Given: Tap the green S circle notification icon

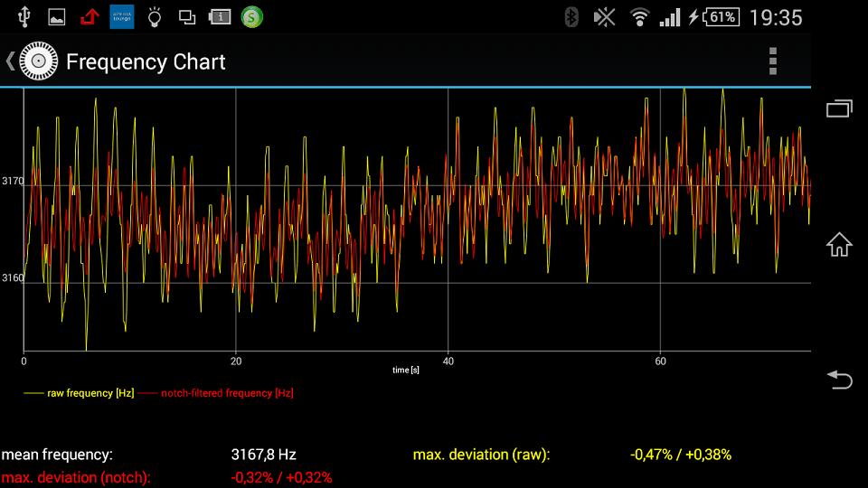Looking at the screenshot, I should [252, 17].
